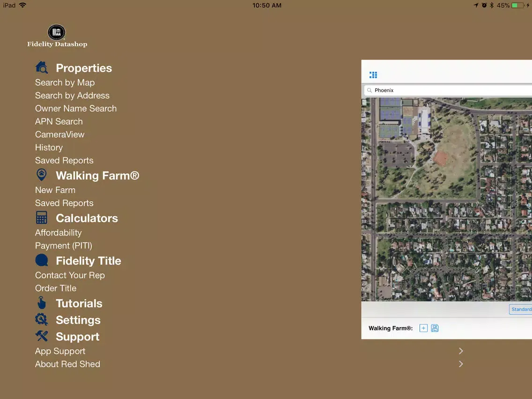The image size is (532, 399).
Task: Select Contact Your Rep
Action: [x=70, y=275]
